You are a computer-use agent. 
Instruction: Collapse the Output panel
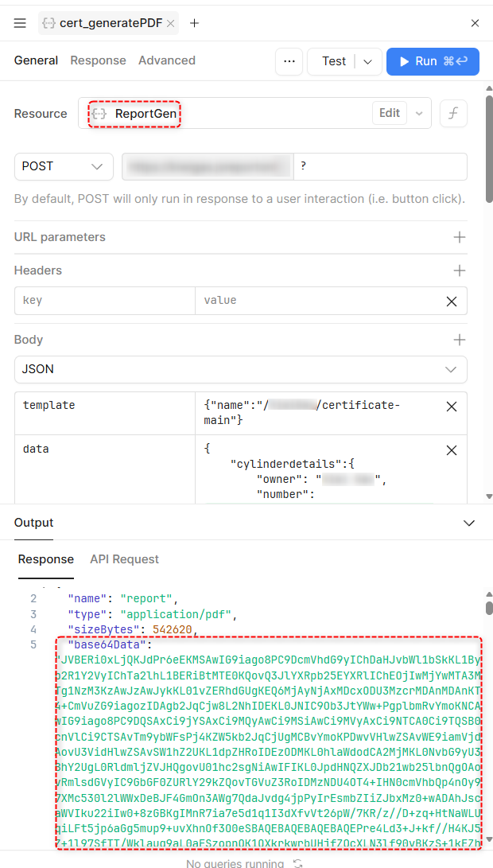pos(469,523)
